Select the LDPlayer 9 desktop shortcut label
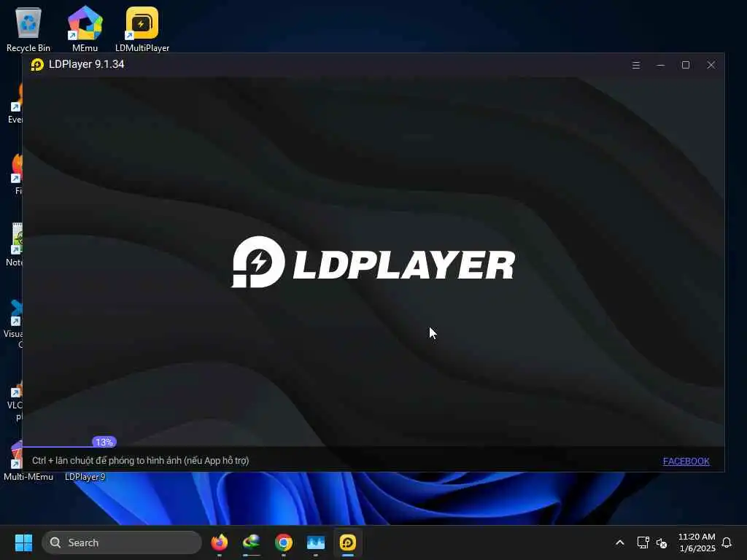Viewport: 747px width, 560px height. click(x=85, y=477)
